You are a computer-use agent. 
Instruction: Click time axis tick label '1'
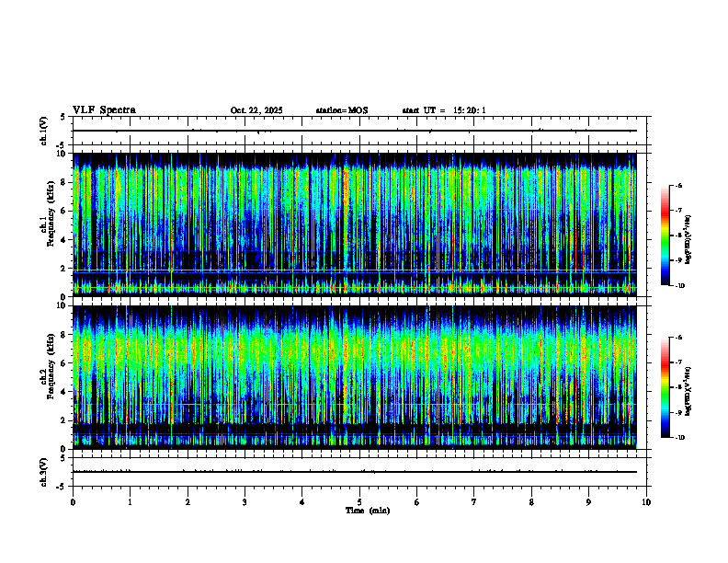tap(130, 502)
